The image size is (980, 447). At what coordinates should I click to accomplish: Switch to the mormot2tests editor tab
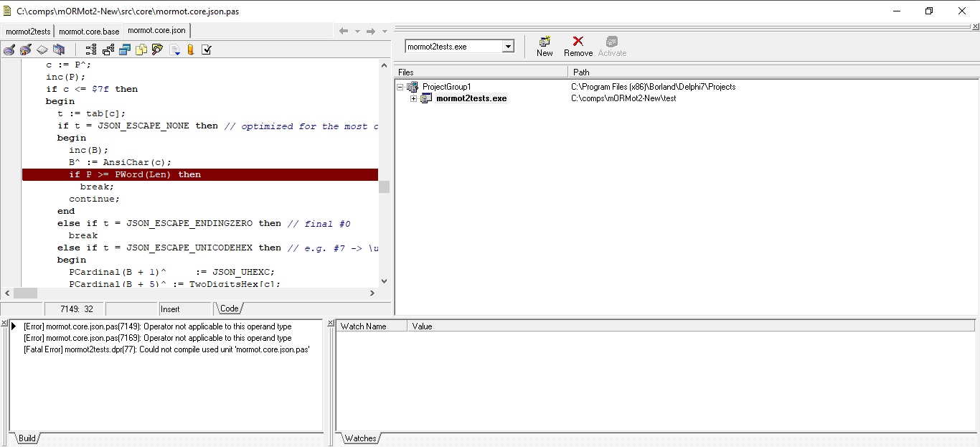[x=28, y=31]
